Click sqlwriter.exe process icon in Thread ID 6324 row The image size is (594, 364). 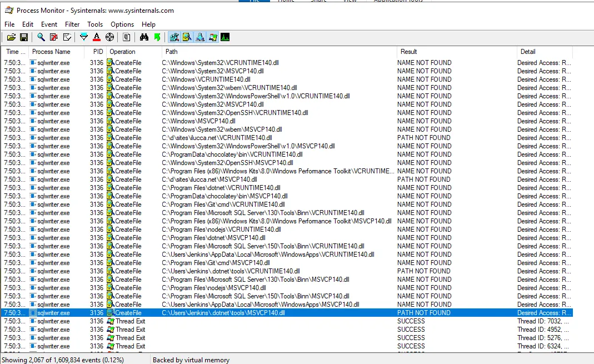pos(33,346)
